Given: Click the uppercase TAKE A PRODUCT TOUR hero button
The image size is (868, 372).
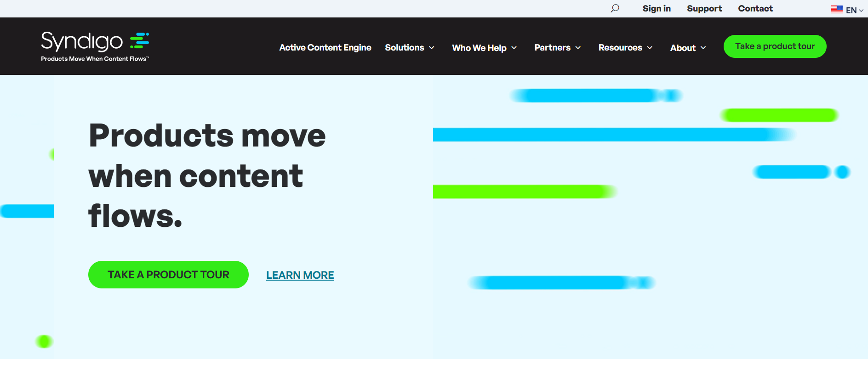Looking at the screenshot, I should [168, 275].
